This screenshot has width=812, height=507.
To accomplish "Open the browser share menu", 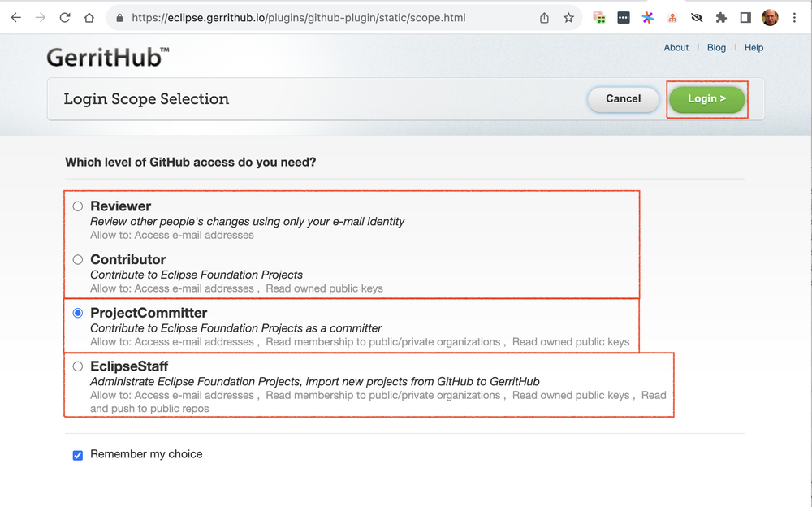I will coord(544,16).
